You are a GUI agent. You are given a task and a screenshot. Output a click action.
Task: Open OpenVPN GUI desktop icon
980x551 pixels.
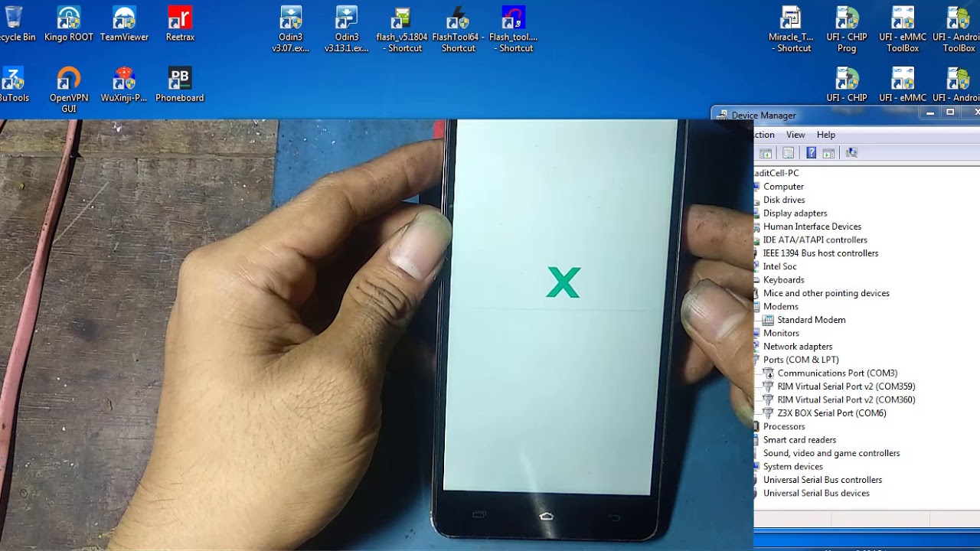click(69, 90)
